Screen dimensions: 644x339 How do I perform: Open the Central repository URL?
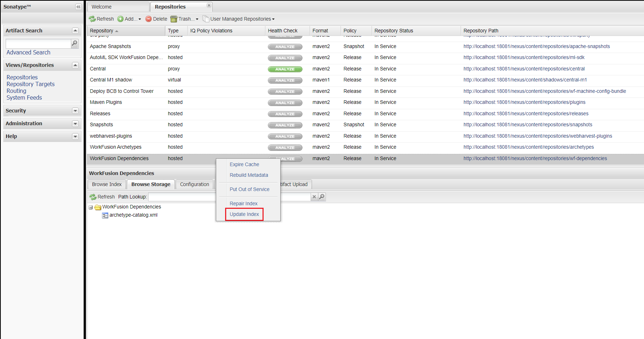click(x=524, y=69)
